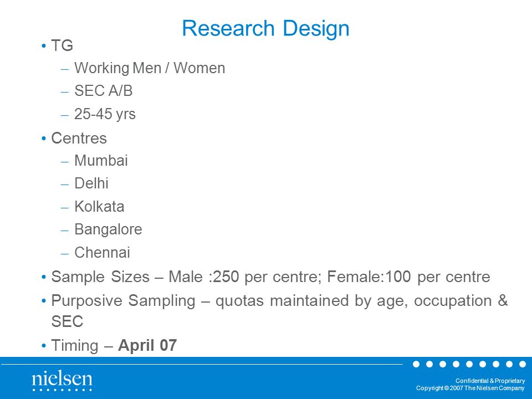Select Chennai in the centres list

point(102,253)
